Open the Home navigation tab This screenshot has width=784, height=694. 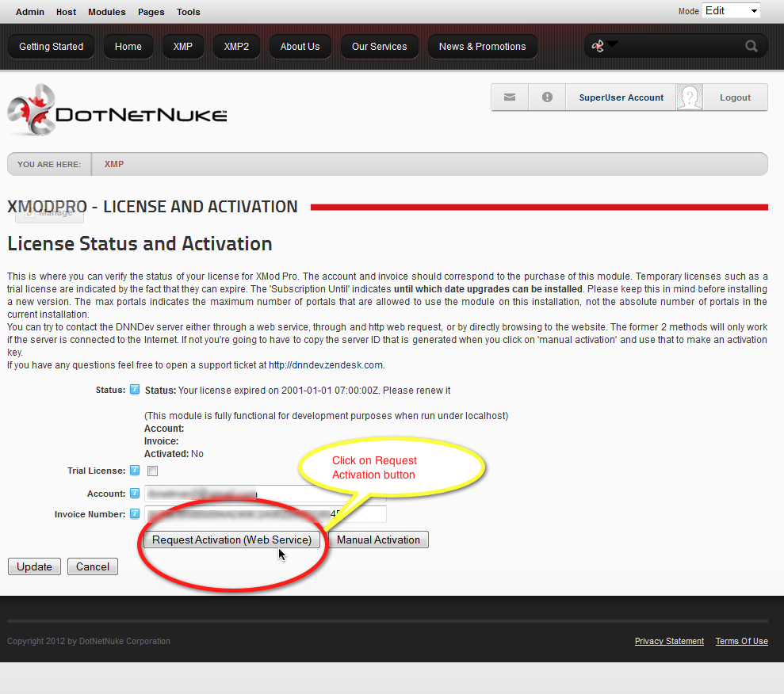coord(128,47)
